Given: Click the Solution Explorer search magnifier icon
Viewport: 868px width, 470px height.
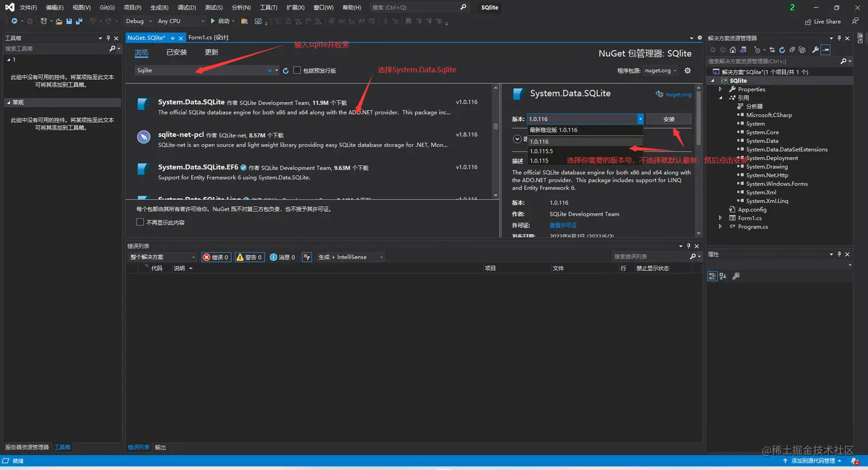Looking at the screenshot, I should tap(843, 61).
